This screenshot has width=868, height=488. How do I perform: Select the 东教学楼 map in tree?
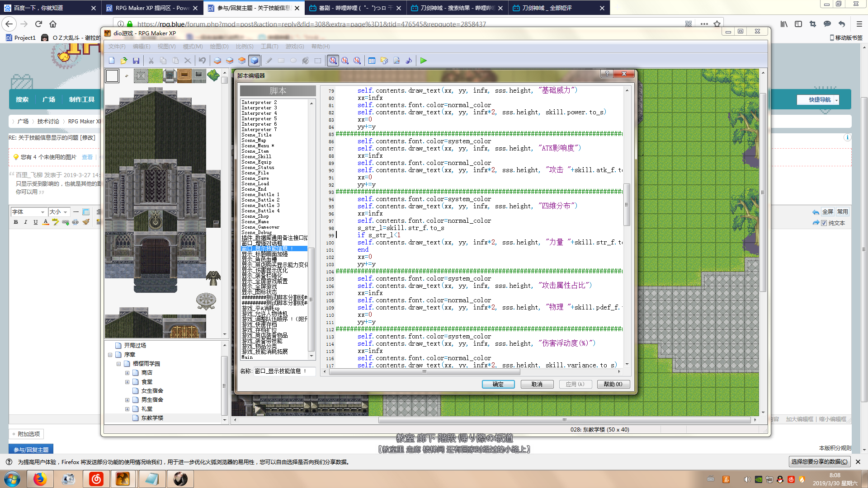pos(152,418)
